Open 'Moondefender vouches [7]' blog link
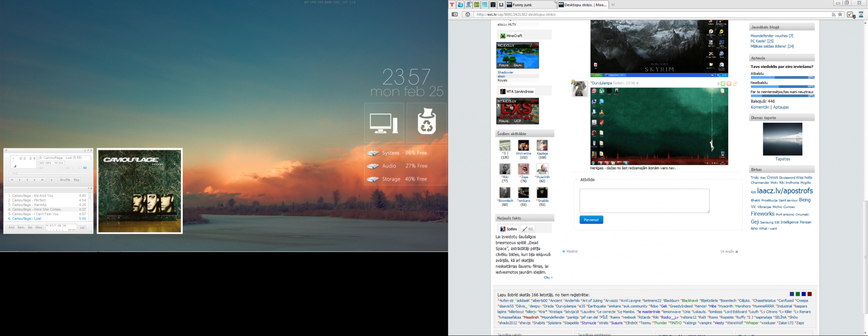The width and height of the screenshot is (868, 336). click(x=772, y=36)
